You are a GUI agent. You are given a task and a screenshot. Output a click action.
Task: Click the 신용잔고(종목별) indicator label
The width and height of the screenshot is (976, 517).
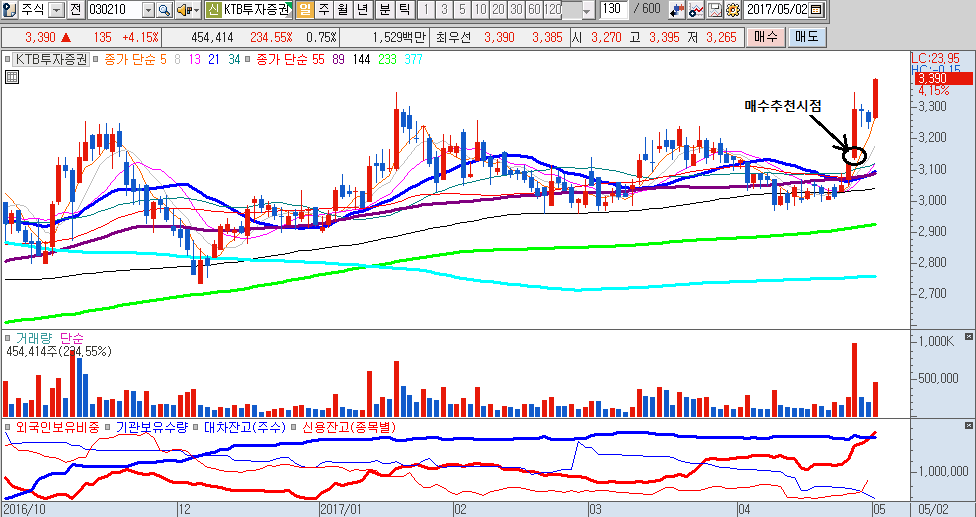(x=349, y=427)
